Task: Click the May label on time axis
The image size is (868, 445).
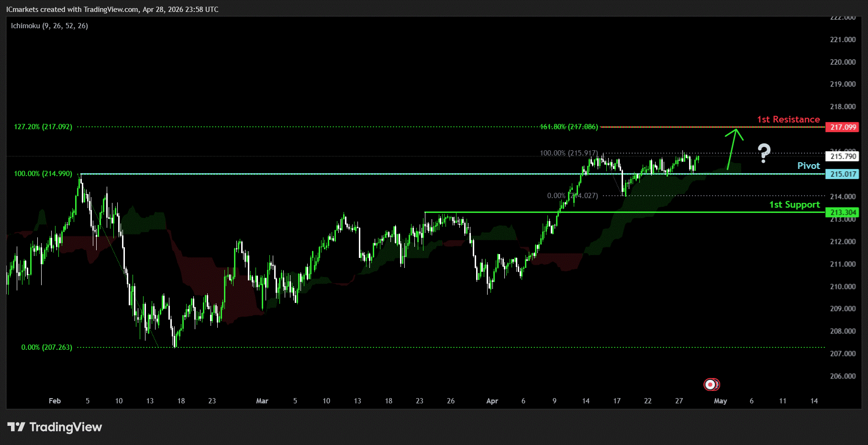Action: 720,401
